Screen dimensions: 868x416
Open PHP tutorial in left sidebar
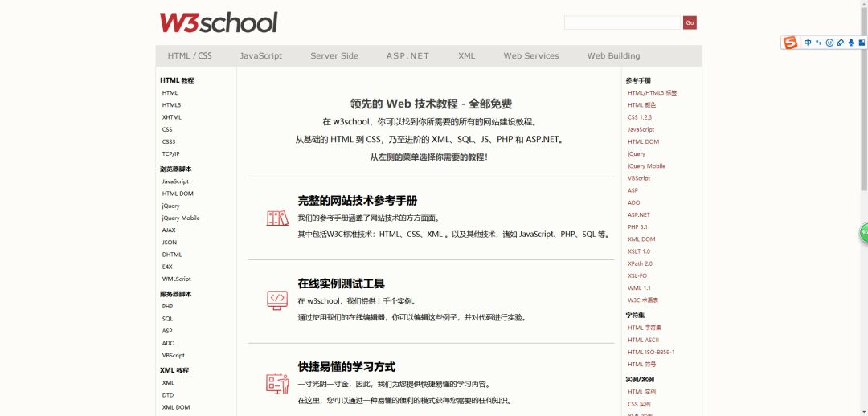coord(167,307)
